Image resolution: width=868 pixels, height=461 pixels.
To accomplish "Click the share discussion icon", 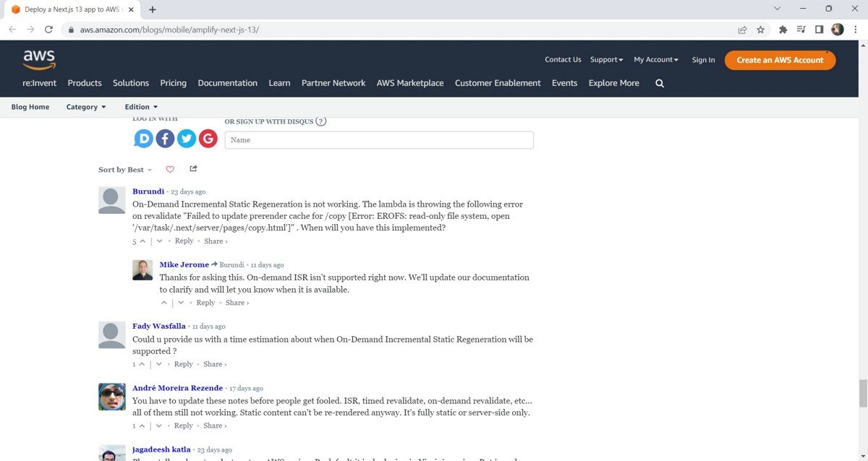I will tap(193, 168).
